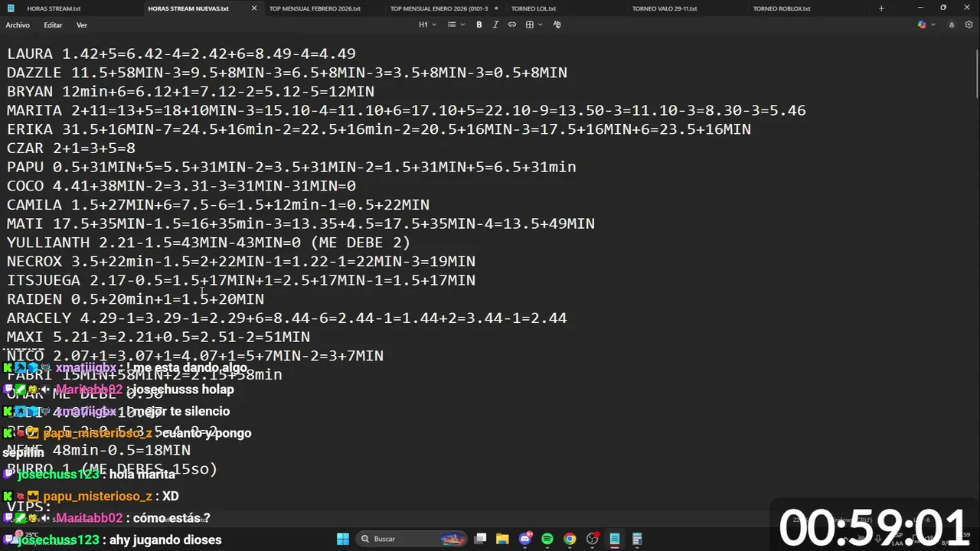Screen dimensions: 980x551
Task: Open File Explorer from the taskbar
Action: [x=502, y=539]
